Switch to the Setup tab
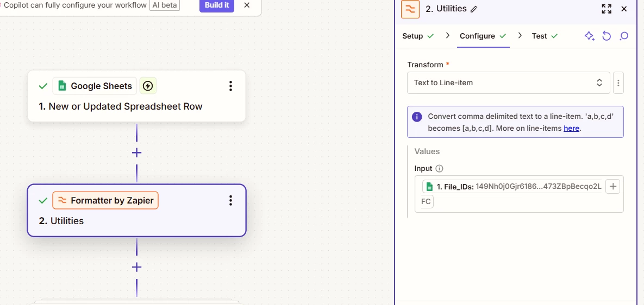The height and width of the screenshot is (305, 644). pyautogui.click(x=418, y=36)
